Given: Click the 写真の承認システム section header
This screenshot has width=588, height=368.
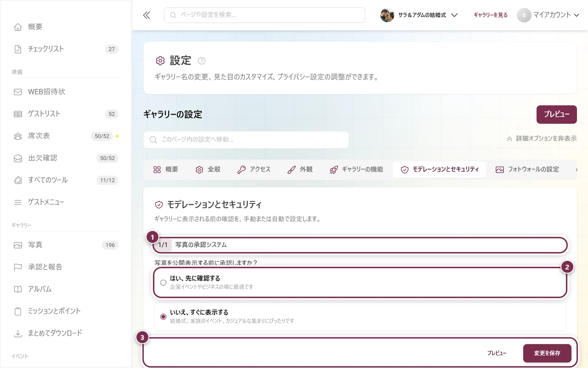Looking at the screenshot, I should [x=360, y=245].
